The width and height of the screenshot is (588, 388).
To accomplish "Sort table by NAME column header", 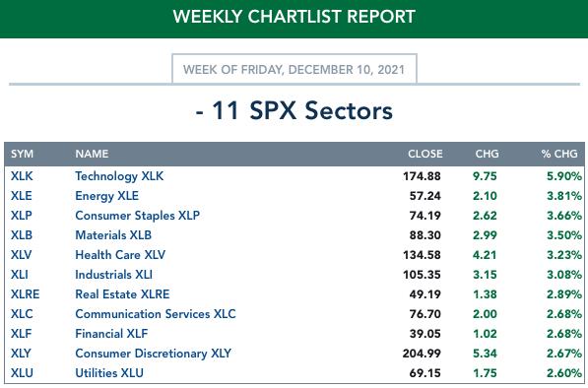I will click(92, 154).
